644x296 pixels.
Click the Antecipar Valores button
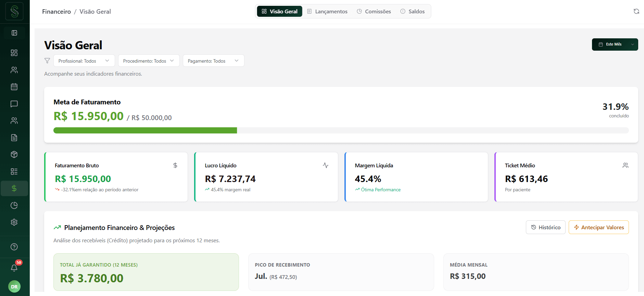click(x=599, y=227)
